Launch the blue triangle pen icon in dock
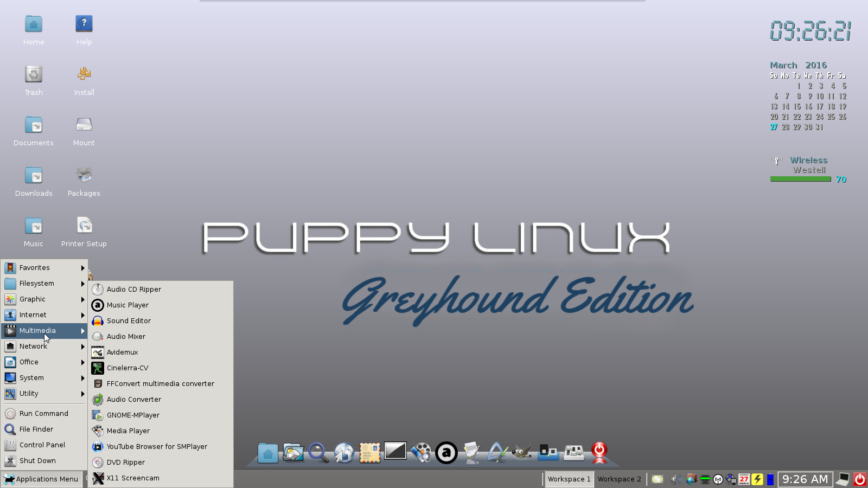 [497, 453]
